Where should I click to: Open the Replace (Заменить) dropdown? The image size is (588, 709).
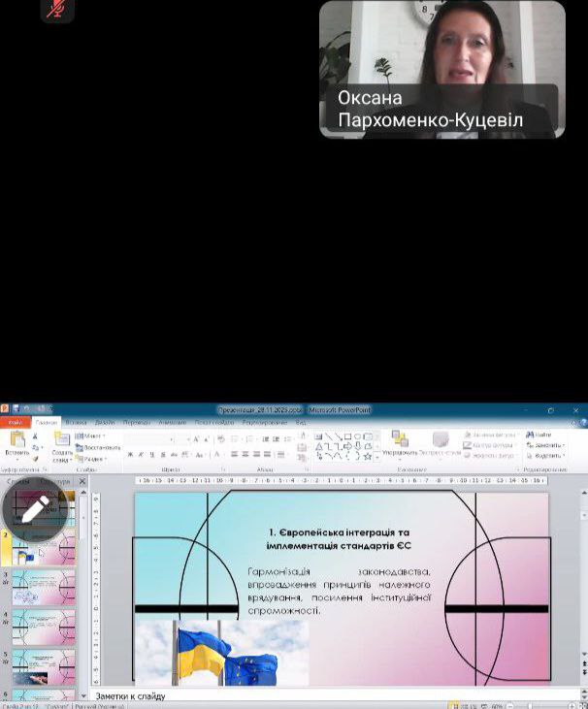[547, 445]
